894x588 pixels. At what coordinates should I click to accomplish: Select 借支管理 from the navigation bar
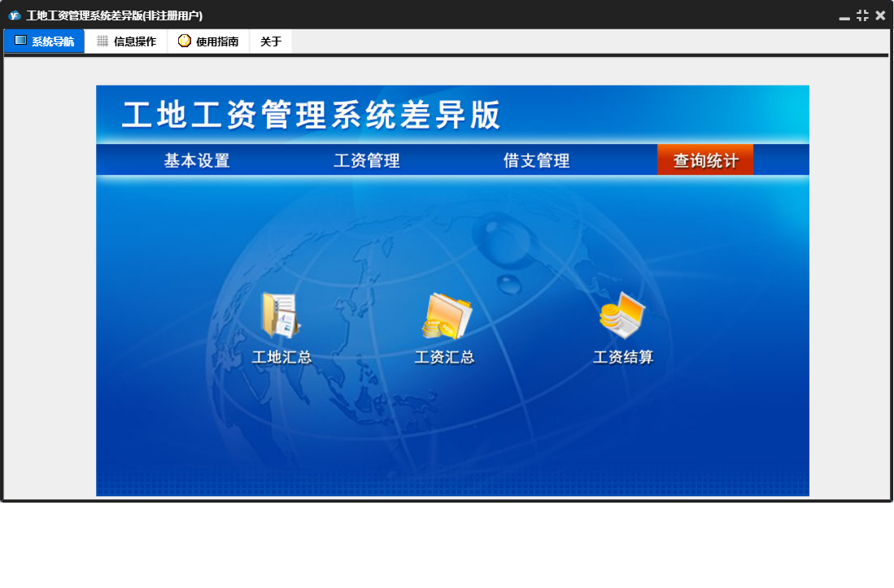pos(537,160)
